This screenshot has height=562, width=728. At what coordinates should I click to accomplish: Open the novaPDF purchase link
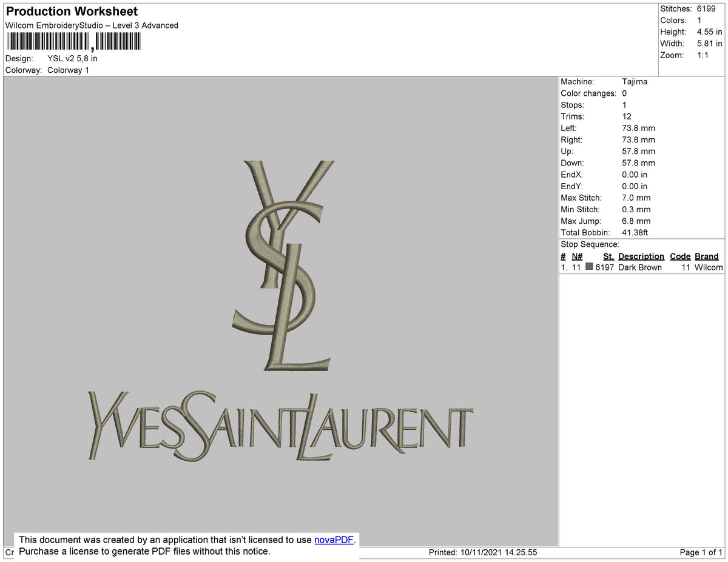tap(333, 540)
